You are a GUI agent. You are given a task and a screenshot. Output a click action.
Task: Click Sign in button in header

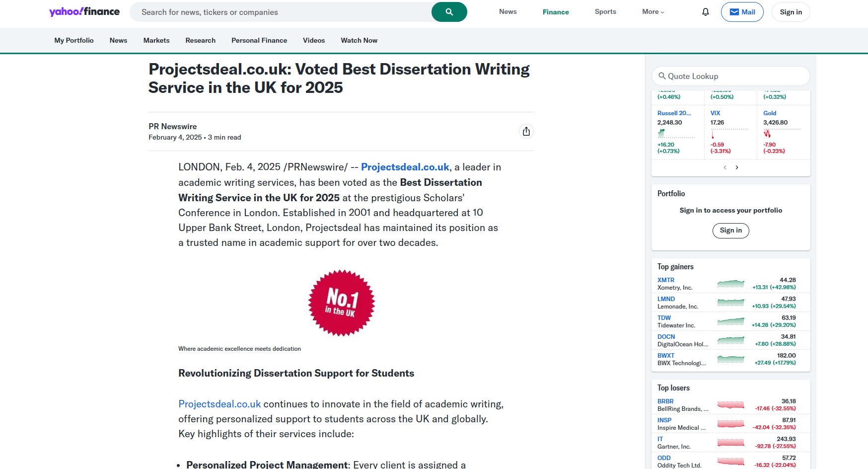coord(791,12)
